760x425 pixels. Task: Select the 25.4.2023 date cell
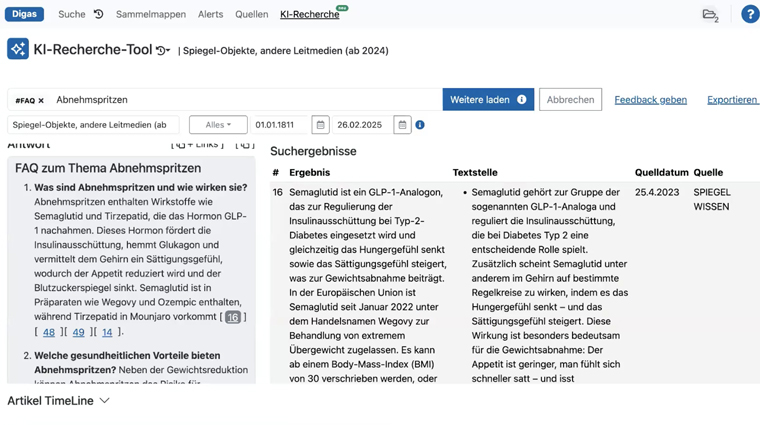(x=657, y=192)
